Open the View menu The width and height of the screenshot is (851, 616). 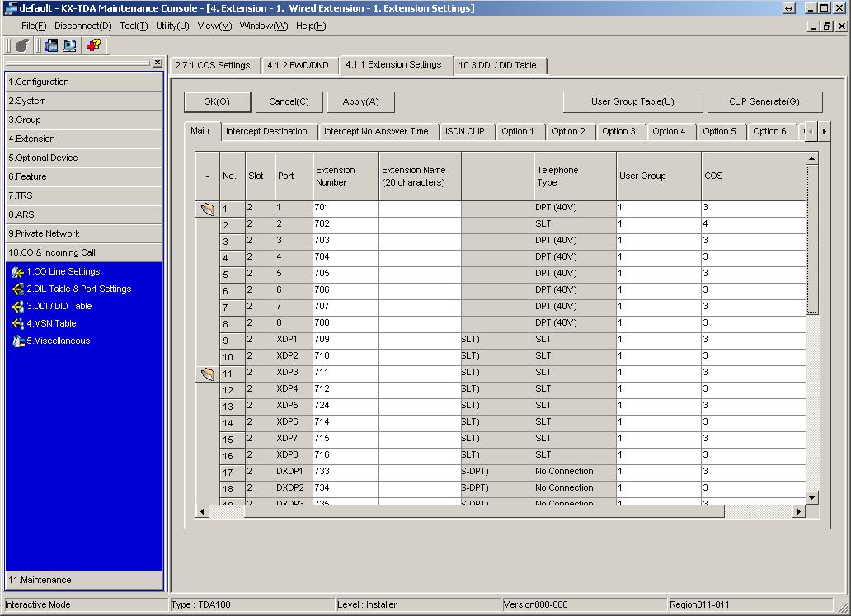[214, 26]
